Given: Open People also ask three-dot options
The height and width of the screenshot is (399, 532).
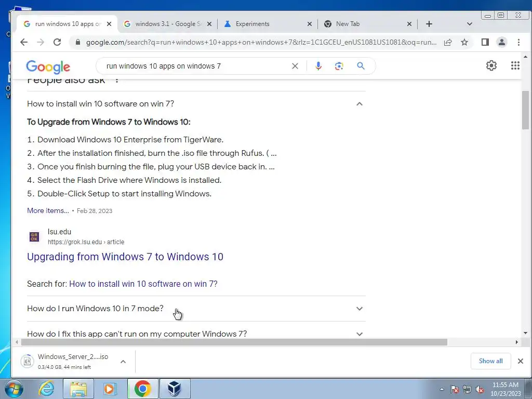Looking at the screenshot, I should pos(117,80).
